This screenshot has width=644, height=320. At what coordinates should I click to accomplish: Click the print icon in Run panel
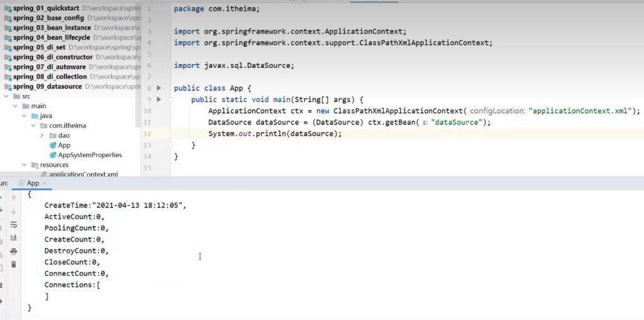click(x=13, y=251)
